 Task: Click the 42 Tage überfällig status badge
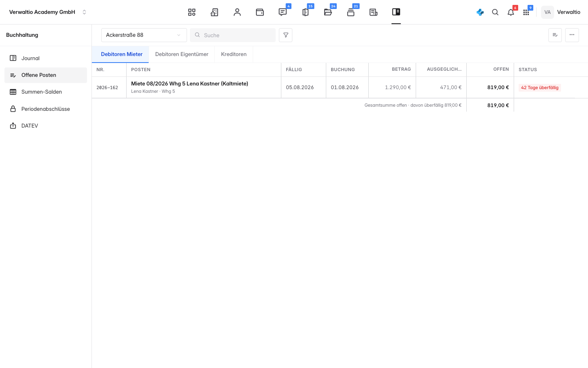[540, 88]
